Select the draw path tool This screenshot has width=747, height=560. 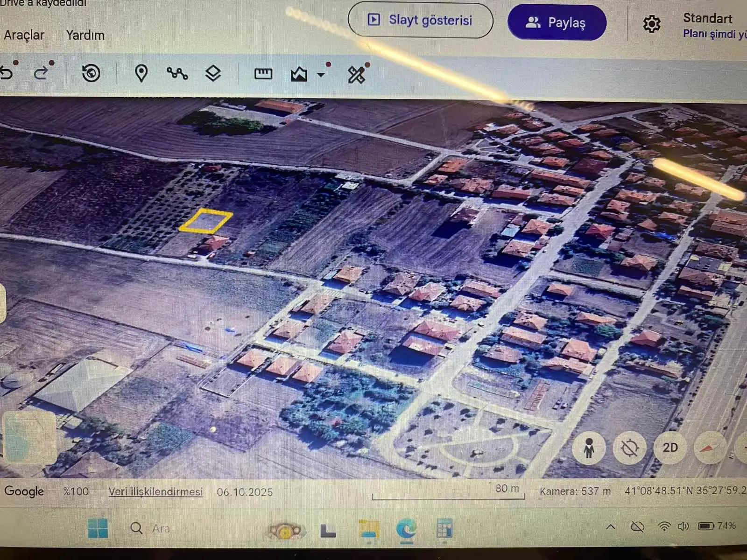(x=177, y=73)
